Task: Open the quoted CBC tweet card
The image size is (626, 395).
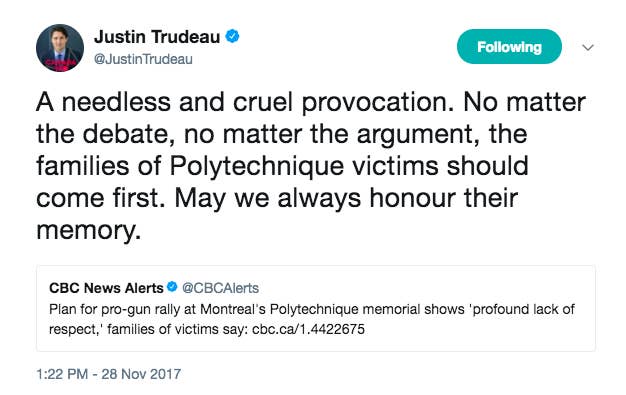Action: [316, 308]
